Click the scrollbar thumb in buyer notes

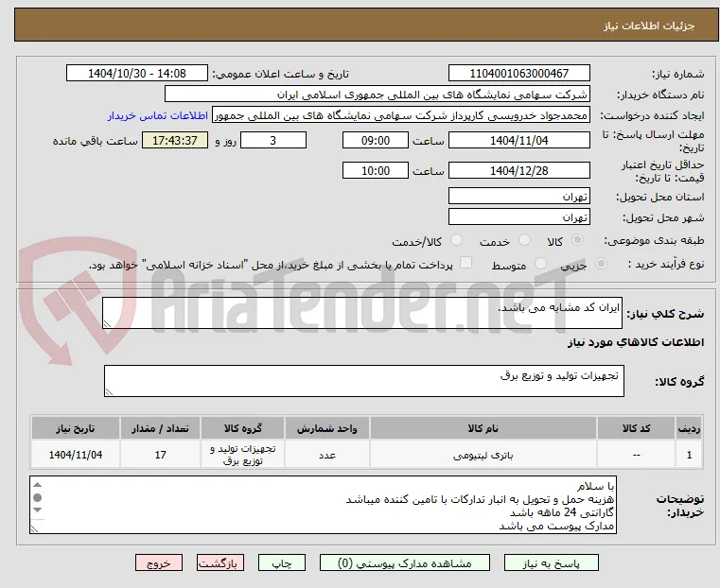38,497
